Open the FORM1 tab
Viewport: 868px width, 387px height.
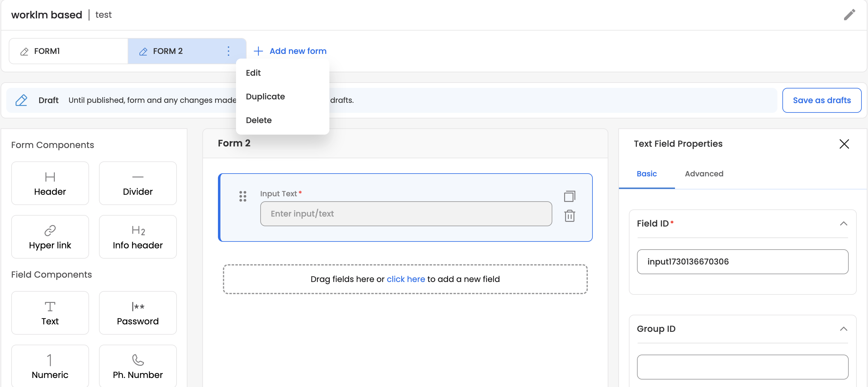(x=68, y=51)
